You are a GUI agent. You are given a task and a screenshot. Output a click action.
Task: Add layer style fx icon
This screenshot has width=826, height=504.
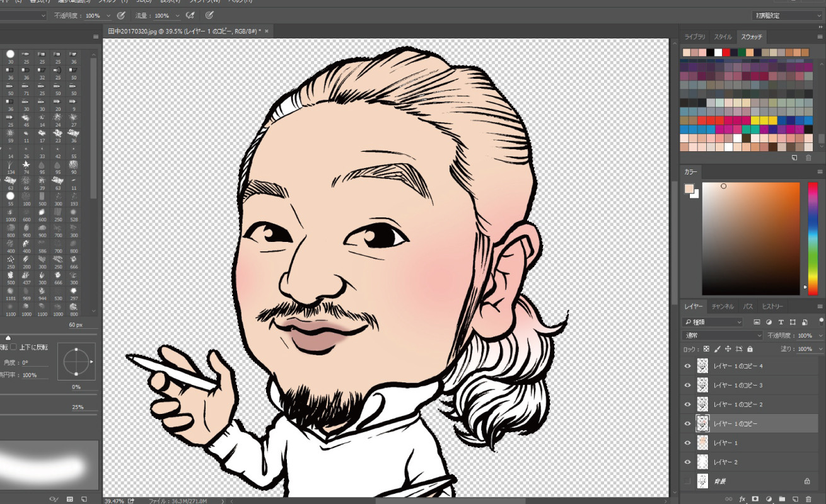(x=742, y=499)
